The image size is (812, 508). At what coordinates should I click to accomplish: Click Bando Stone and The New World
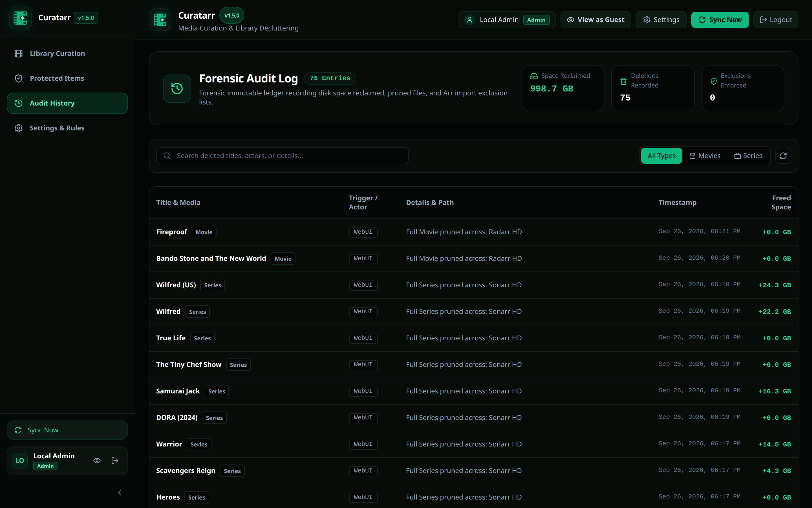coord(211,258)
